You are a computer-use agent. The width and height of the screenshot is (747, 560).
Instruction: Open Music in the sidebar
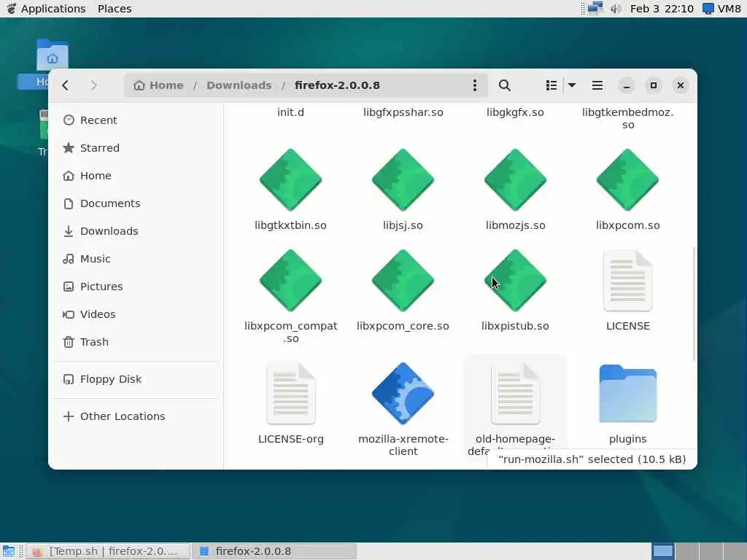[x=136, y=259]
